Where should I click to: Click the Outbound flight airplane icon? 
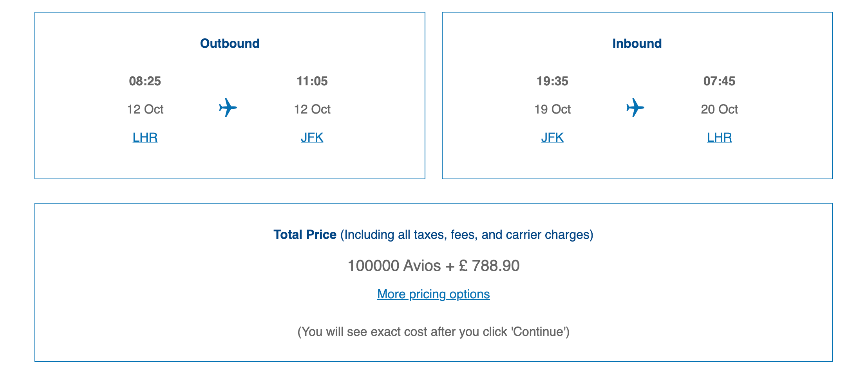coord(228,108)
